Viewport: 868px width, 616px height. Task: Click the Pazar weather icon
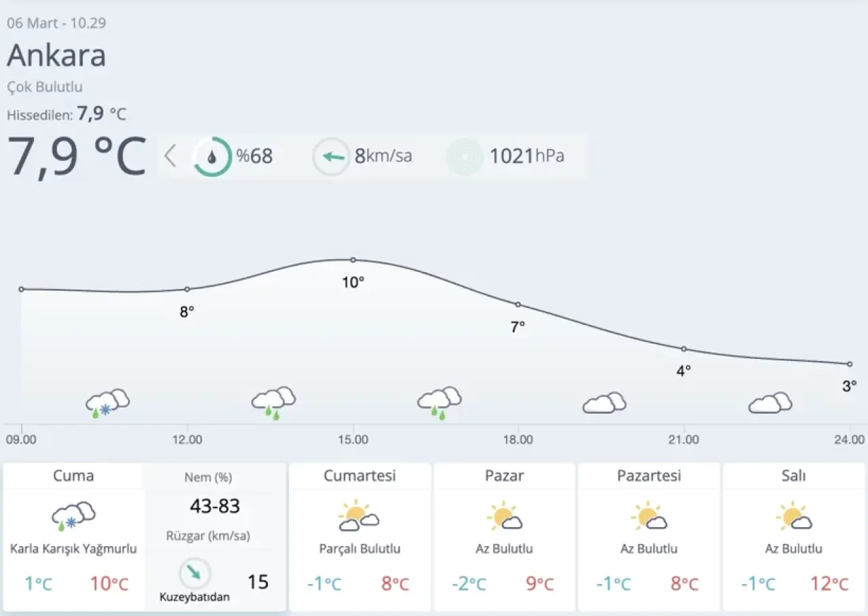coord(504,516)
